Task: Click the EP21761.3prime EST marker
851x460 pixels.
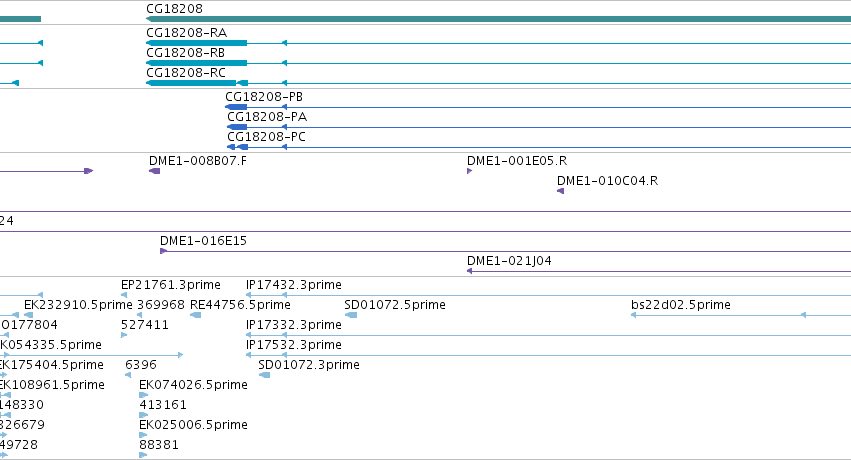Action: [x=124, y=295]
